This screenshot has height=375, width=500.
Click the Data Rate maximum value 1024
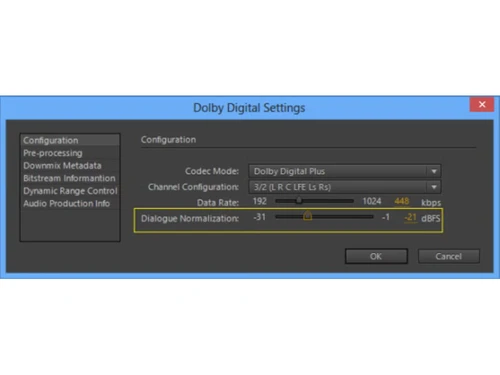[x=372, y=201]
